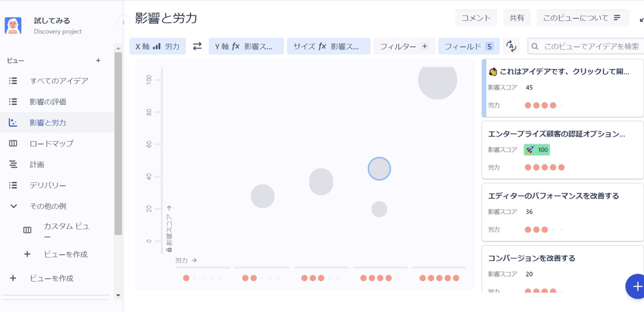Click the 共有 button
Viewport: 644px width, 312px height.
click(x=517, y=18)
